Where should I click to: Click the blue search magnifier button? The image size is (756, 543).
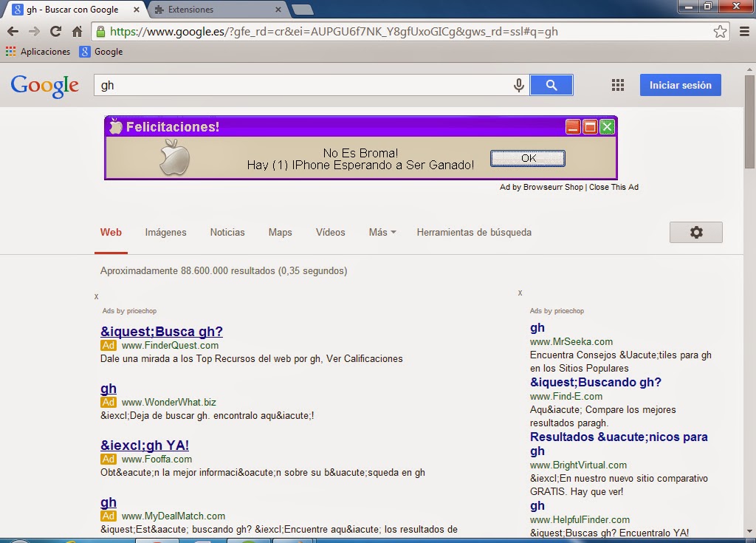click(551, 85)
